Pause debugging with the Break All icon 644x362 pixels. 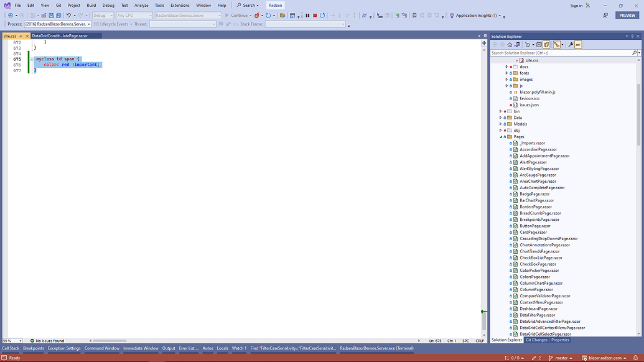tap(307, 15)
